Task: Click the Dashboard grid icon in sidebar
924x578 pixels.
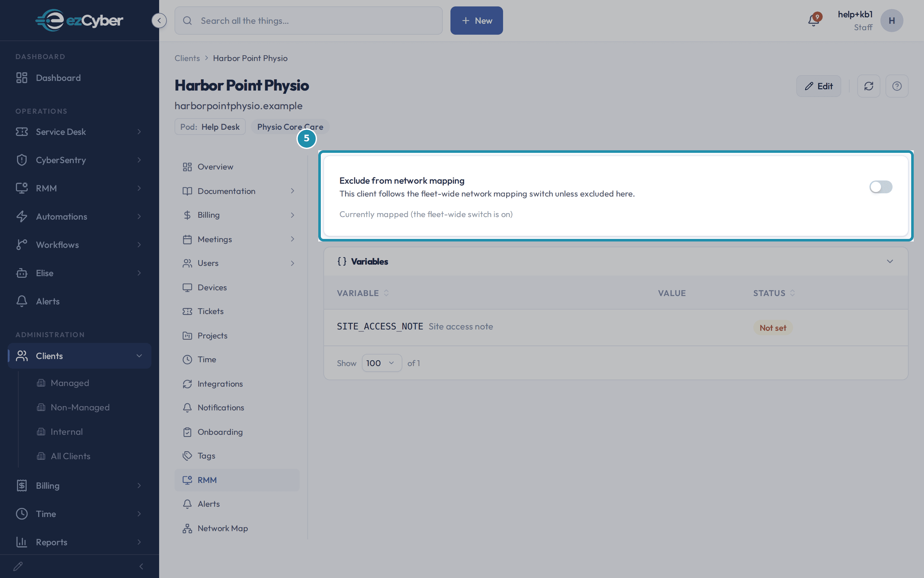Action: pyautogui.click(x=22, y=78)
